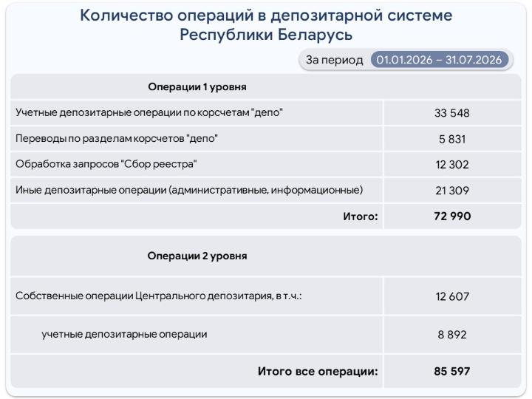Click the grand total 85 597
Viewport: 532px width, 399px height.
pyautogui.click(x=452, y=371)
